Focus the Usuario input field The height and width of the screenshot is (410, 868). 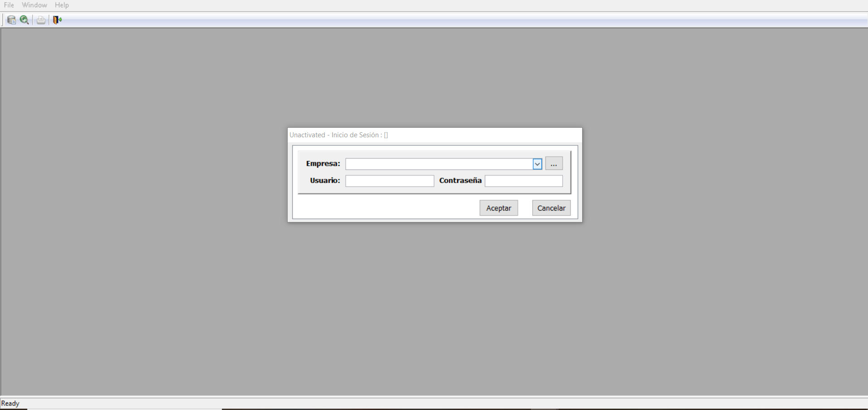click(390, 181)
